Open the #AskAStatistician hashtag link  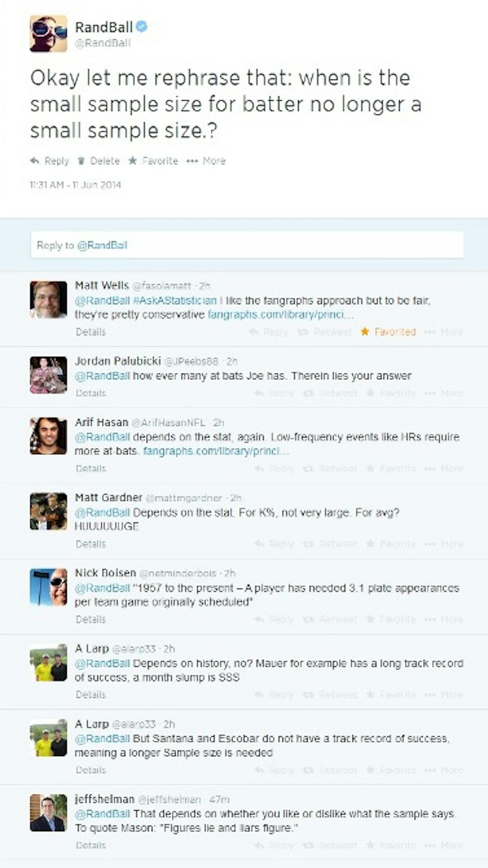coord(175,300)
